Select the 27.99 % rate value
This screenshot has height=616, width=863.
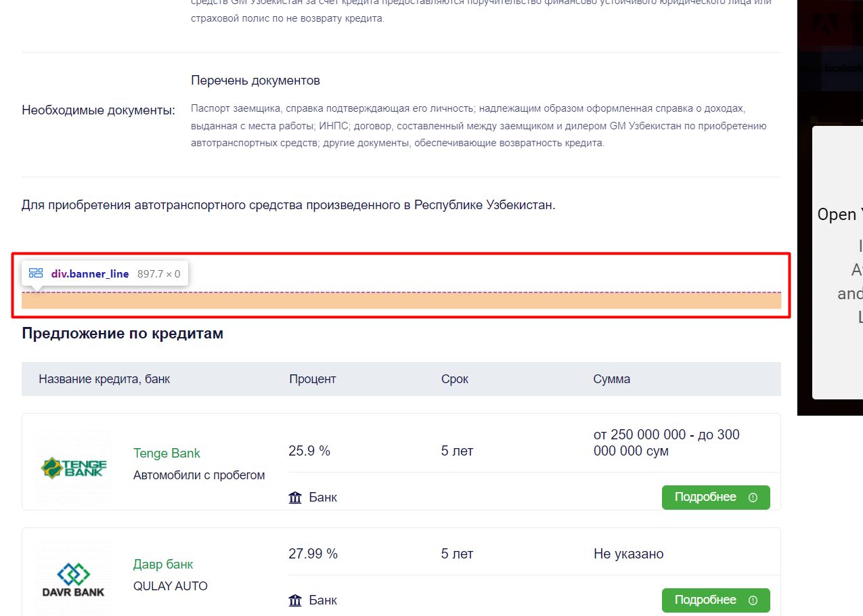coord(313,554)
